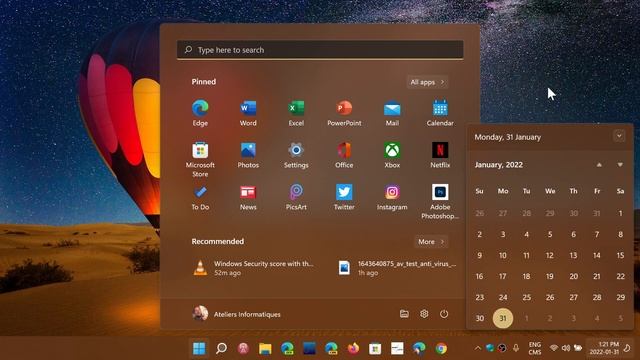The width and height of the screenshot is (640, 360).
Task: Open the Ateliers Informatiques user account
Action: click(236, 314)
